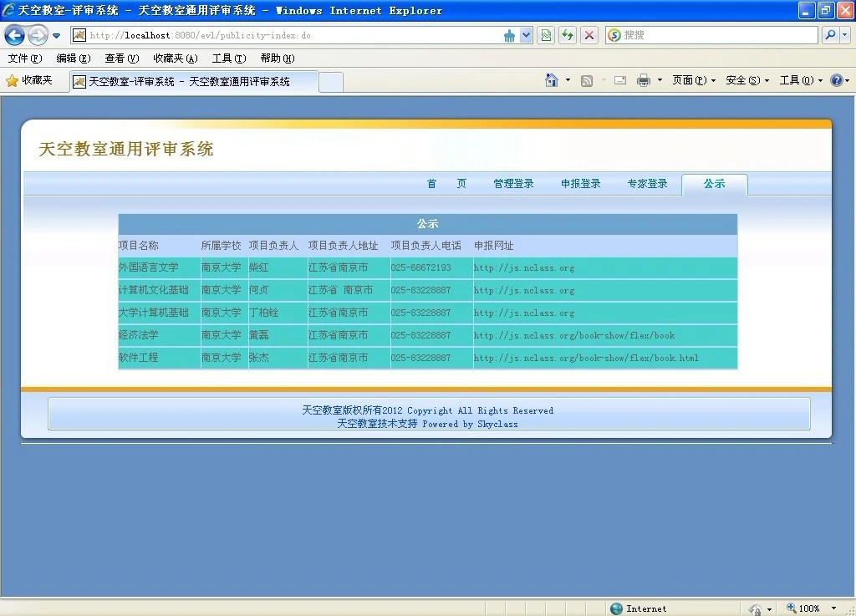Open the 专家登录 navigation tab

point(648,184)
